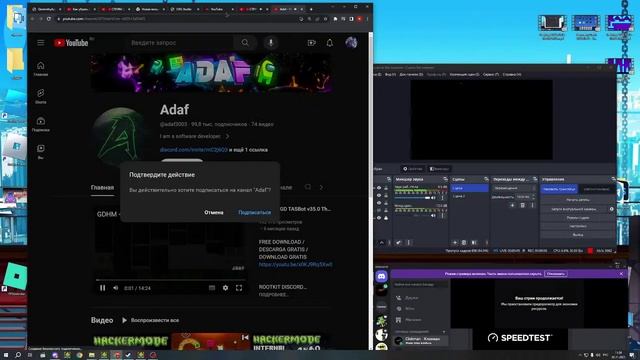Remove selected scene in OBS

click(464, 242)
